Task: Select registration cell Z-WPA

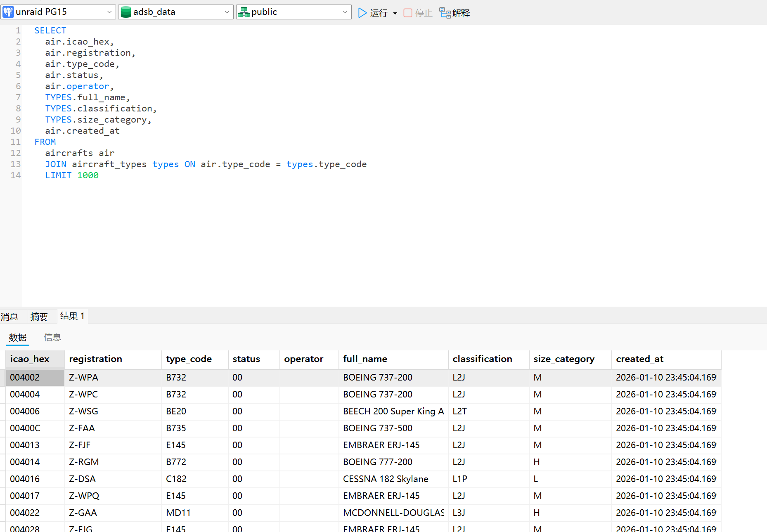Action: click(113, 378)
